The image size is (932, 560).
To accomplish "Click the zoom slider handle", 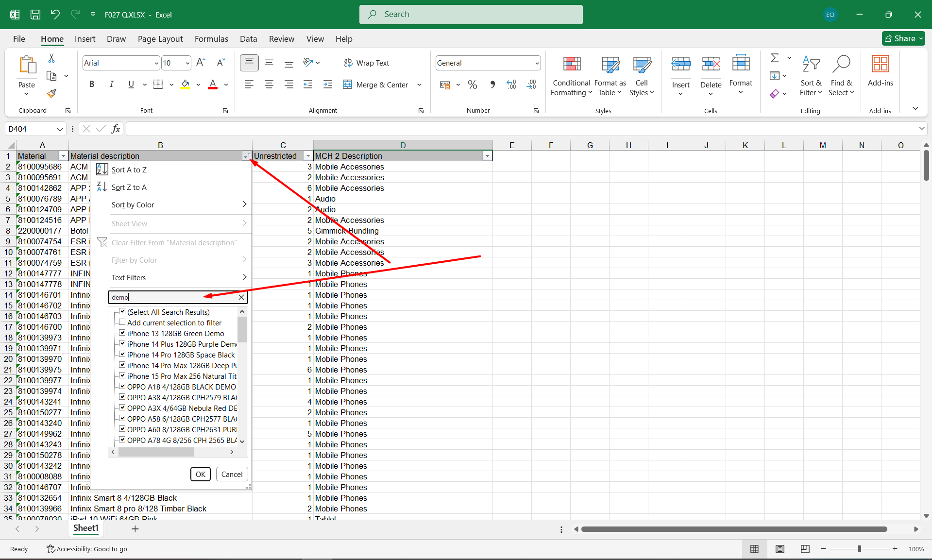I will [859, 549].
